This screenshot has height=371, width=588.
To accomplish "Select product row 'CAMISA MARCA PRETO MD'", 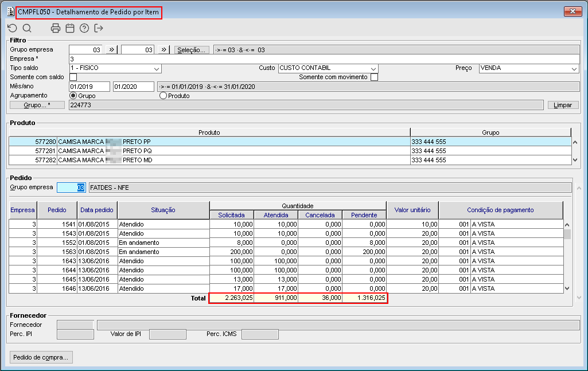I will pyautogui.click(x=229, y=160).
